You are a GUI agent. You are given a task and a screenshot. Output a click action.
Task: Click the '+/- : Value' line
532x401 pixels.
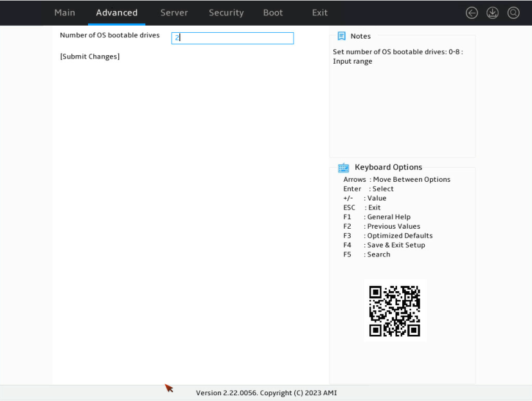point(365,198)
